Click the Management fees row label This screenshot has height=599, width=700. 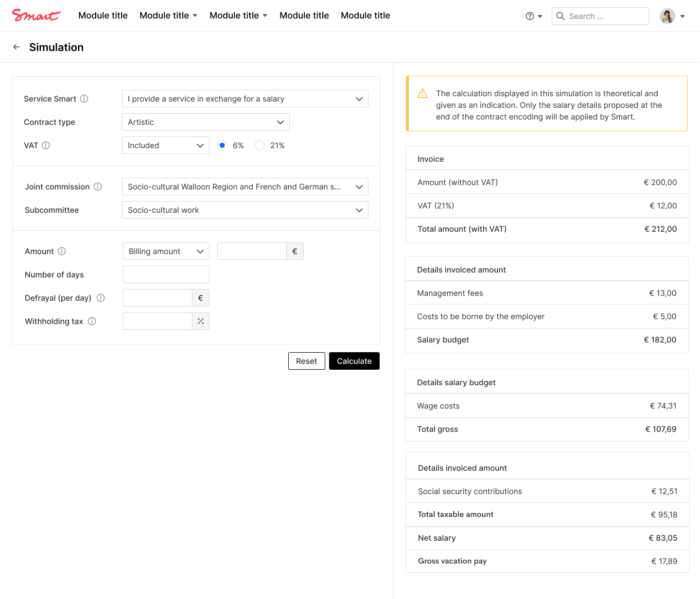450,293
